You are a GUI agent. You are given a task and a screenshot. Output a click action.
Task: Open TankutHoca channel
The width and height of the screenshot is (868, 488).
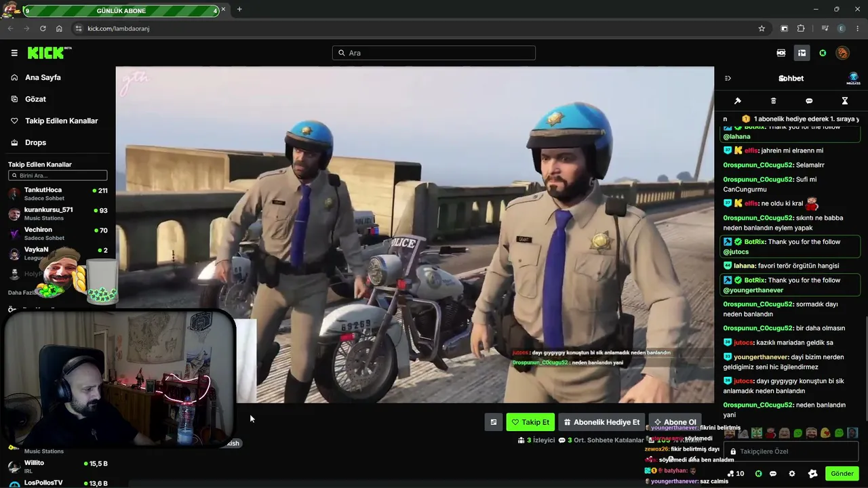pyautogui.click(x=58, y=194)
